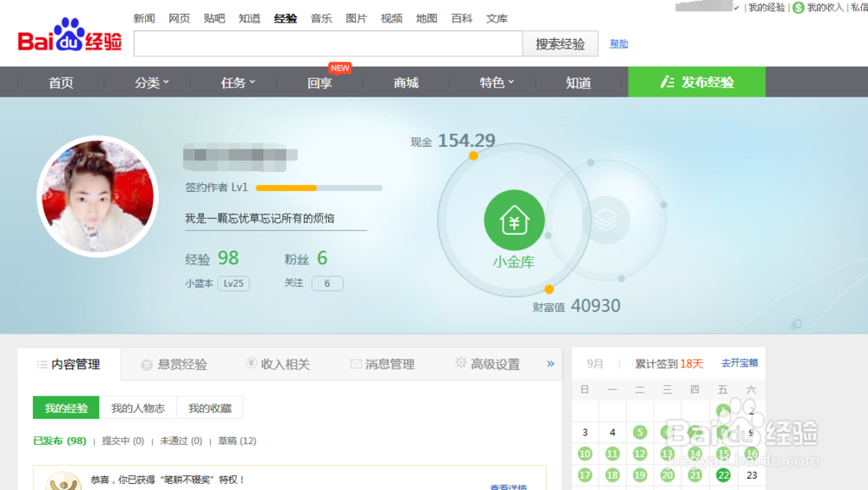The height and width of the screenshot is (490, 868).
Task: Select the 我的人物志 sub-tab
Action: (x=138, y=408)
